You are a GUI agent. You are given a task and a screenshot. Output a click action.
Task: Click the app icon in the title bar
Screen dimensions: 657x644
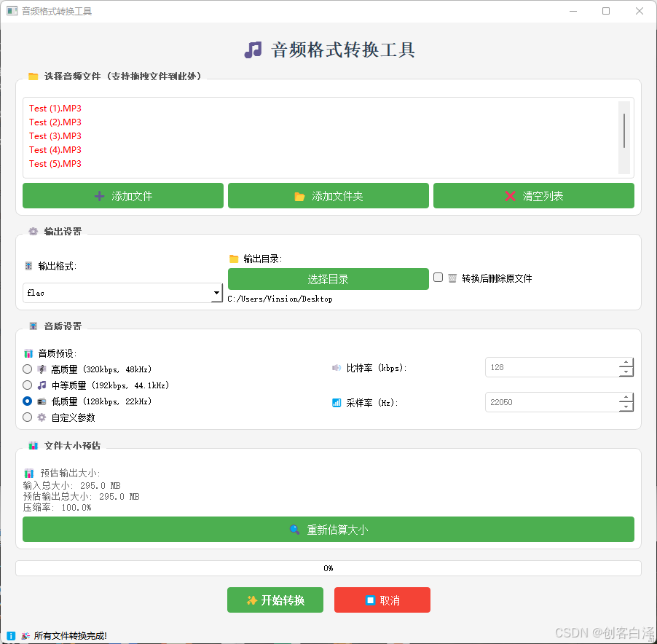coord(12,11)
